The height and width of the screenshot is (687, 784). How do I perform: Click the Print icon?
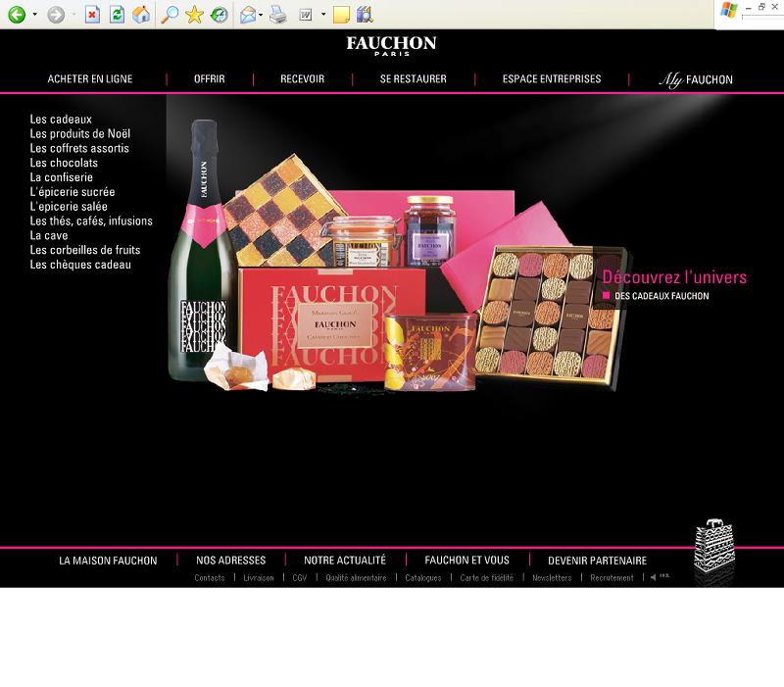pyautogui.click(x=278, y=15)
